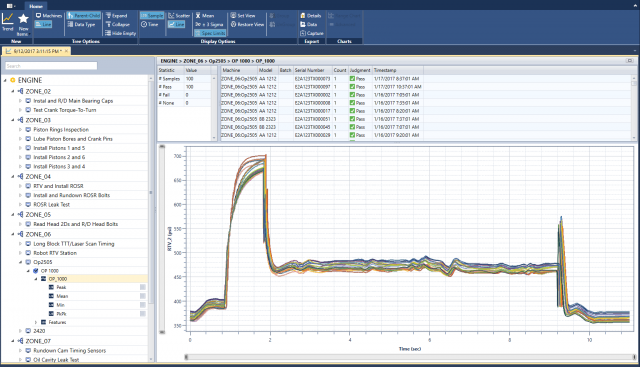Image resolution: width=640 pixels, height=367 pixels.
Task: Click OP 1000 checkmark shield icon
Action: coord(36,271)
